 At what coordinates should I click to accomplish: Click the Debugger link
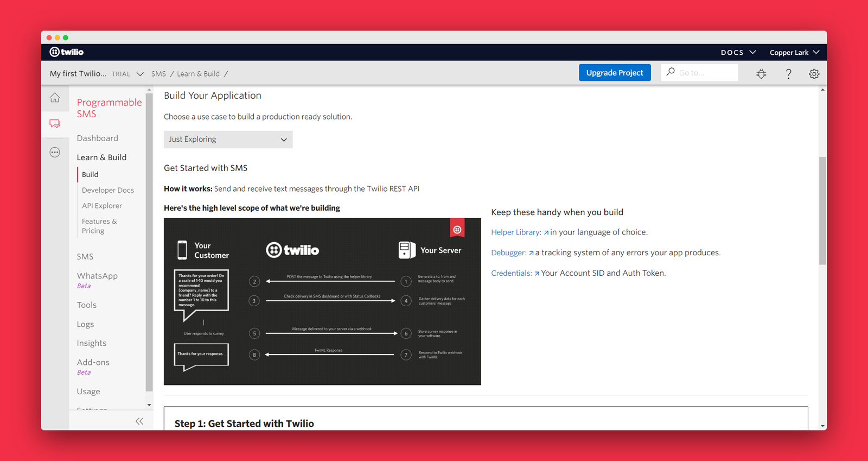[x=509, y=253]
